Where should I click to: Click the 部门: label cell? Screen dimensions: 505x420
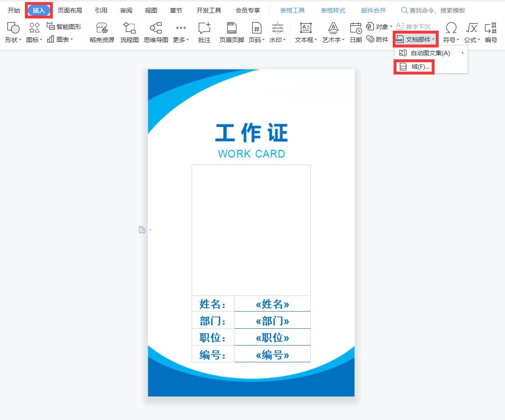(x=213, y=321)
